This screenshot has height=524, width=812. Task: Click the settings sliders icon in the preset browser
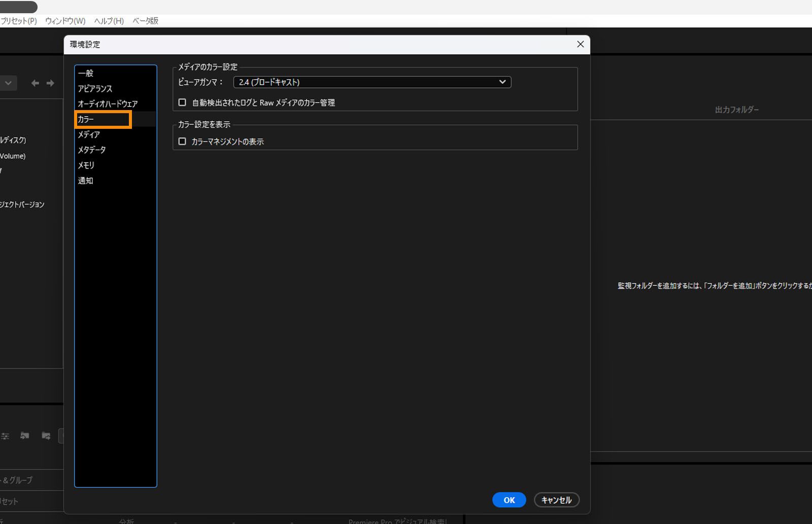click(5, 436)
